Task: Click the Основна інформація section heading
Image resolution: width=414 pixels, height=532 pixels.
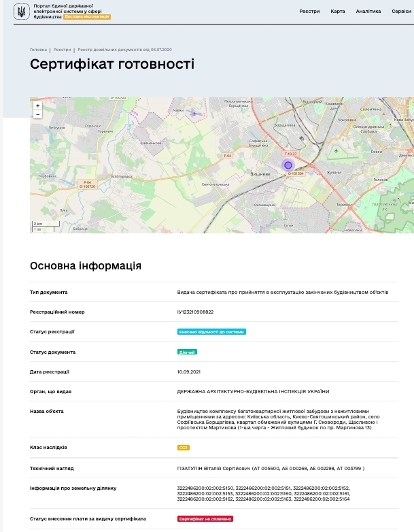Action: (x=86, y=266)
